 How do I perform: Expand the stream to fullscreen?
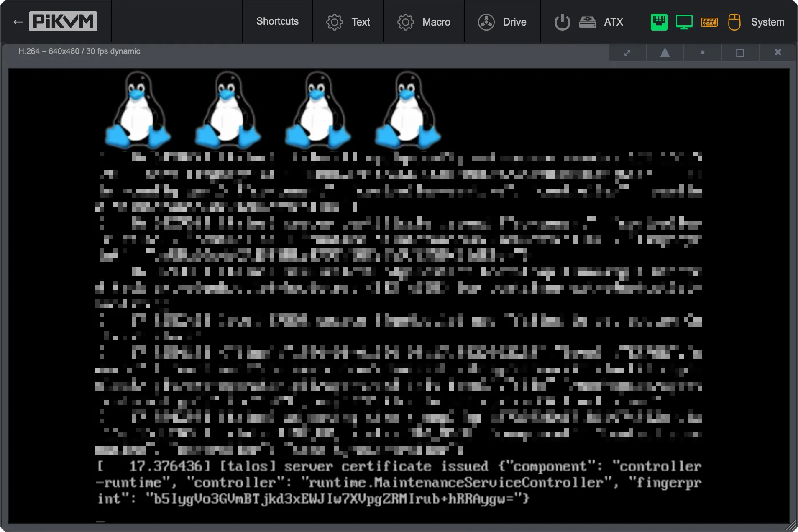pos(627,52)
